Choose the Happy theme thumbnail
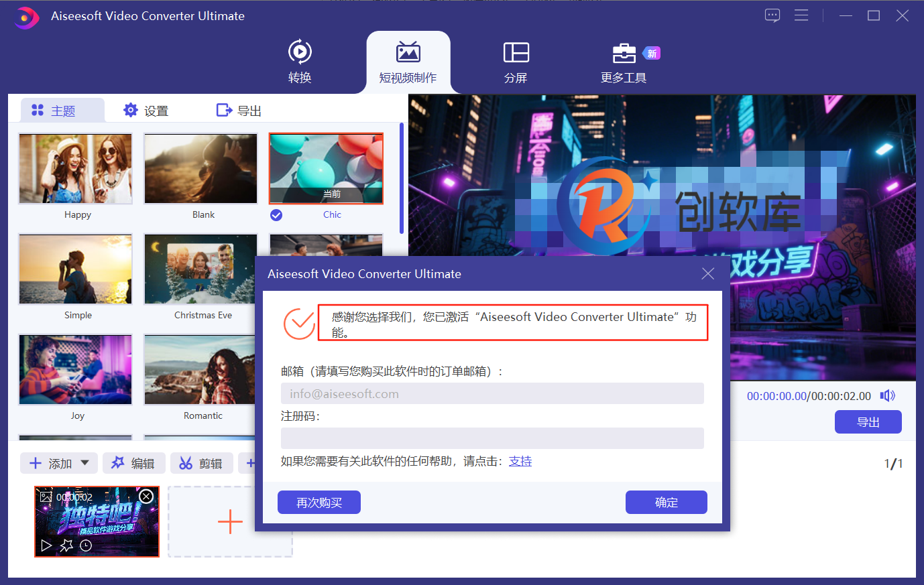924x585 pixels. [x=76, y=168]
